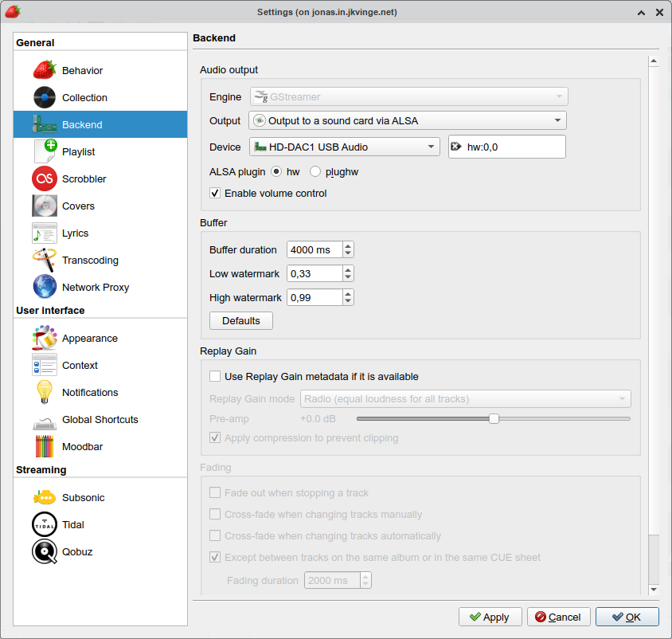This screenshot has width=672, height=639.
Task: Select the Lyrics settings icon
Action: [x=45, y=233]
